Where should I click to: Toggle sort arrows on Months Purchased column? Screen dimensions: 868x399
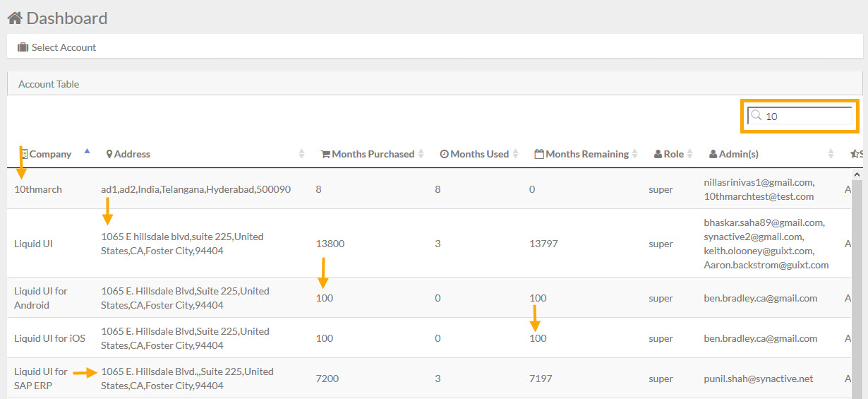click(421, 154)
